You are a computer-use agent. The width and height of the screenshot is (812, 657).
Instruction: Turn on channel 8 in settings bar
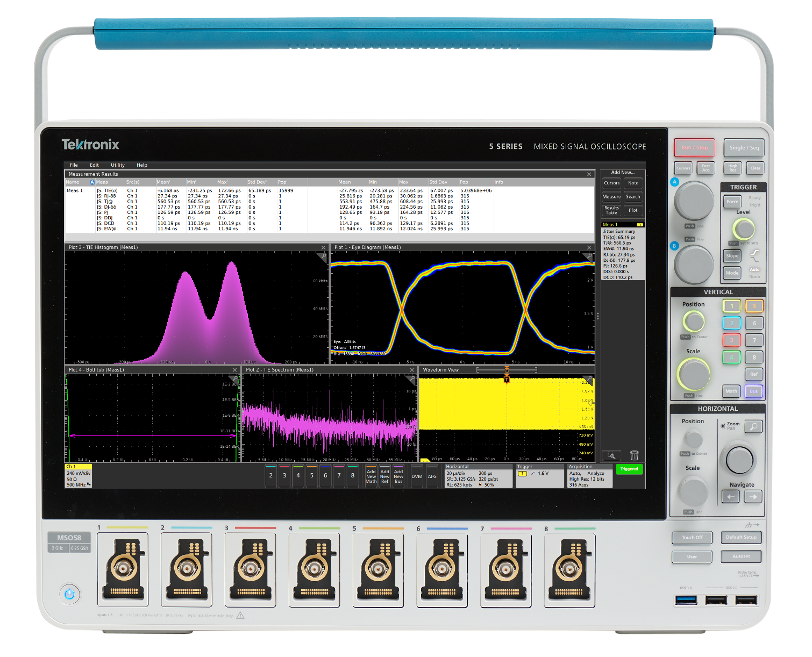353,476
